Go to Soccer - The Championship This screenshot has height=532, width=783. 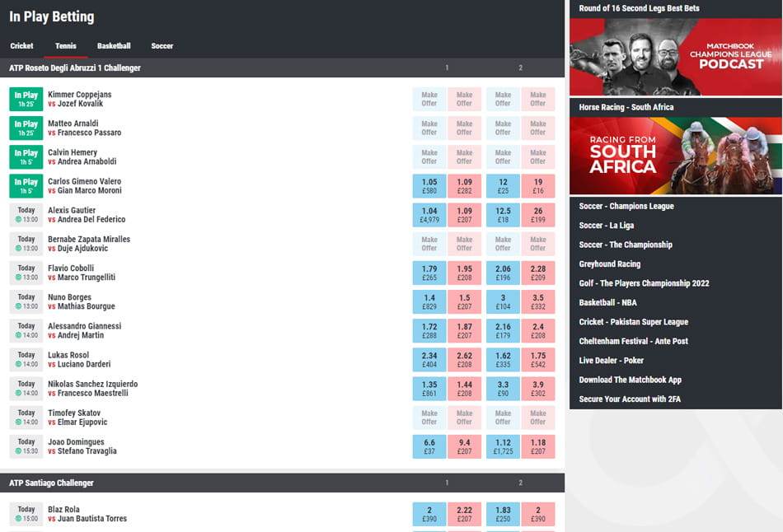coord(626,245)
